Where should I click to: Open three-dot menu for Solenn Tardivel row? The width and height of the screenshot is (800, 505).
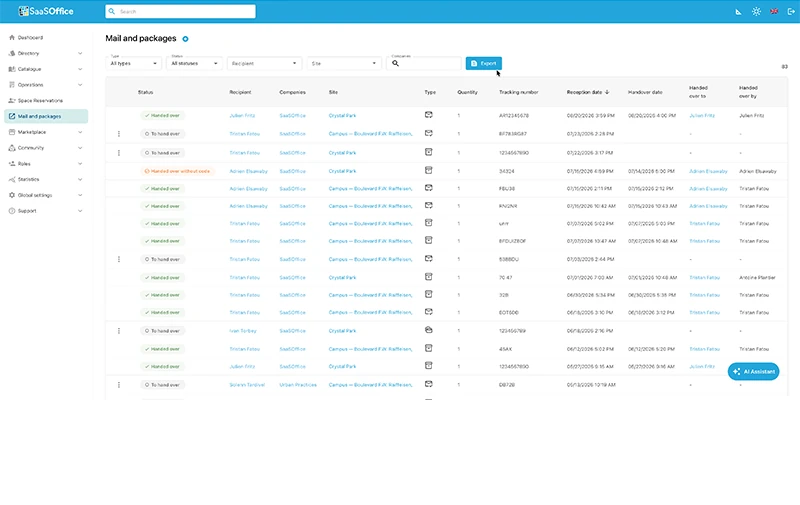click(x=119, y=385)
